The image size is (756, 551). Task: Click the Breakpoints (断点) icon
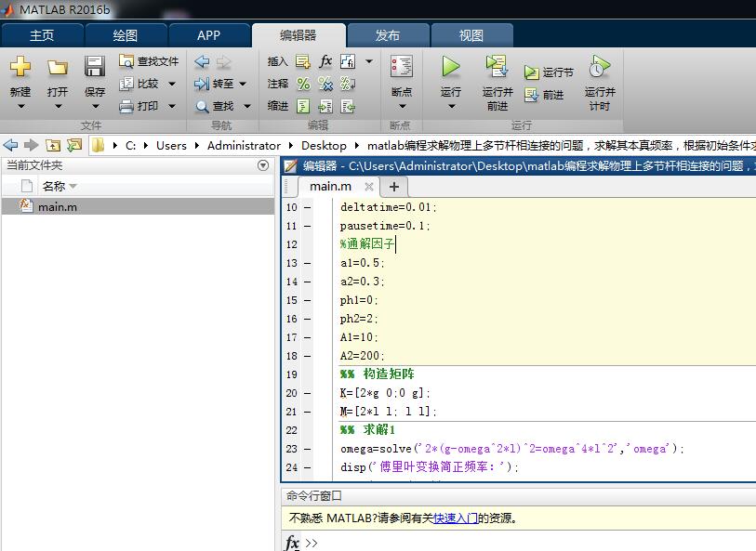(401, 67)
